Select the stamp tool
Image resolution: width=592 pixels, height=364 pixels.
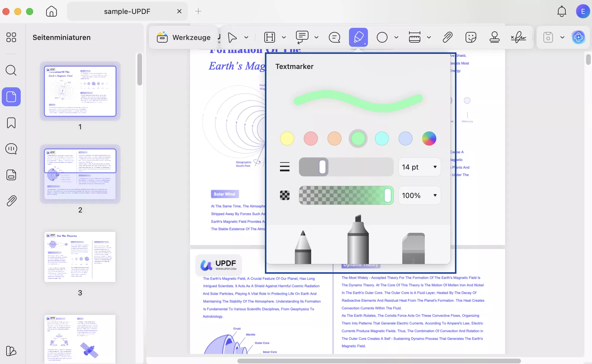tap(495, 37)
